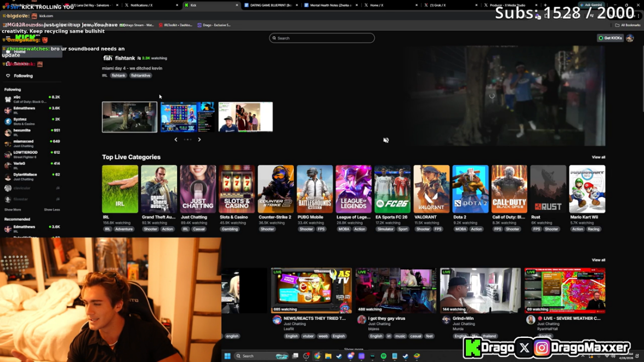Click RyanHallYall avatar under Severe Weather stream
The height and width of the screenshot is (362, 644).
(x=531, y=320)
